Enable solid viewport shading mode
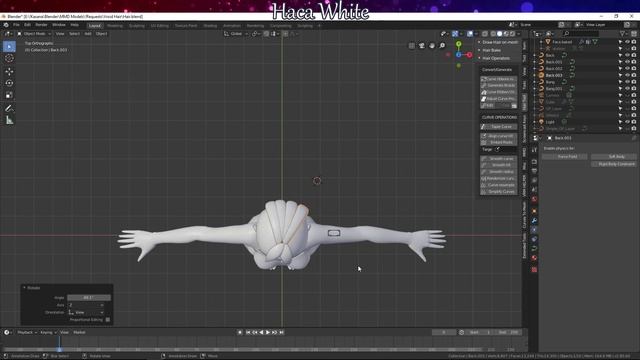Image resolution: width=640 pixels, height=360 pixels. click(x=500, y=34)
